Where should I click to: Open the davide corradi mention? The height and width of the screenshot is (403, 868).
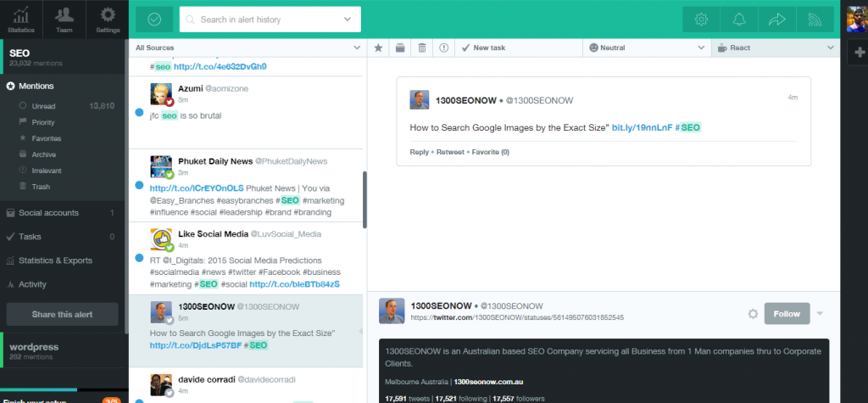tap(246, 385)
